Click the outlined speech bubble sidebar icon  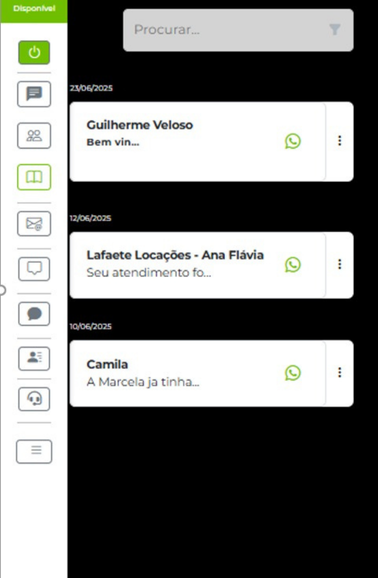(x=34, y=269)
